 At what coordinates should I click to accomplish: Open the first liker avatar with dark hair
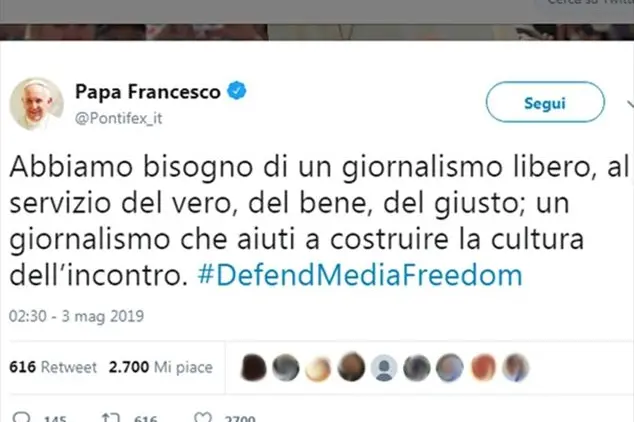click(x=254, y=367)
